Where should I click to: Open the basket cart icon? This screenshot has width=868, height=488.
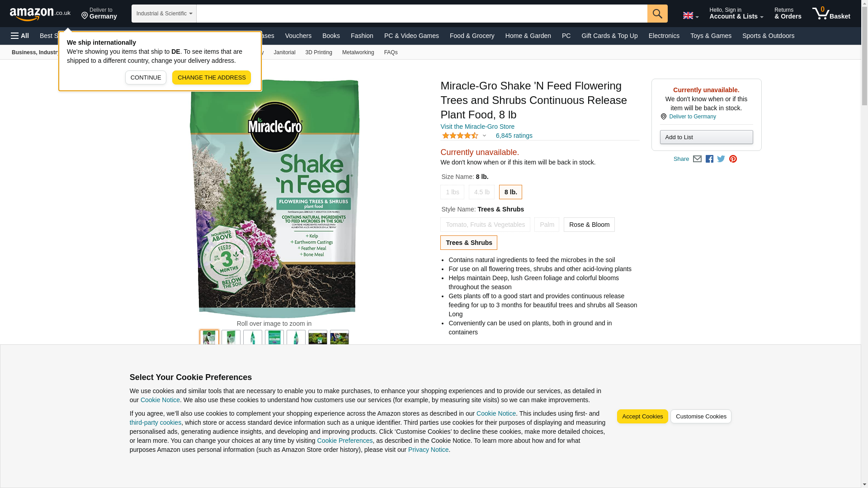click(x=830, y=14)
